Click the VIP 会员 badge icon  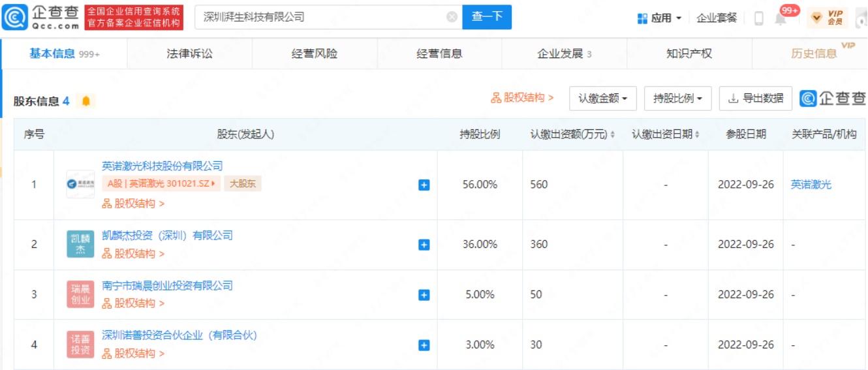pyautogui.click(x=828, y=18)
